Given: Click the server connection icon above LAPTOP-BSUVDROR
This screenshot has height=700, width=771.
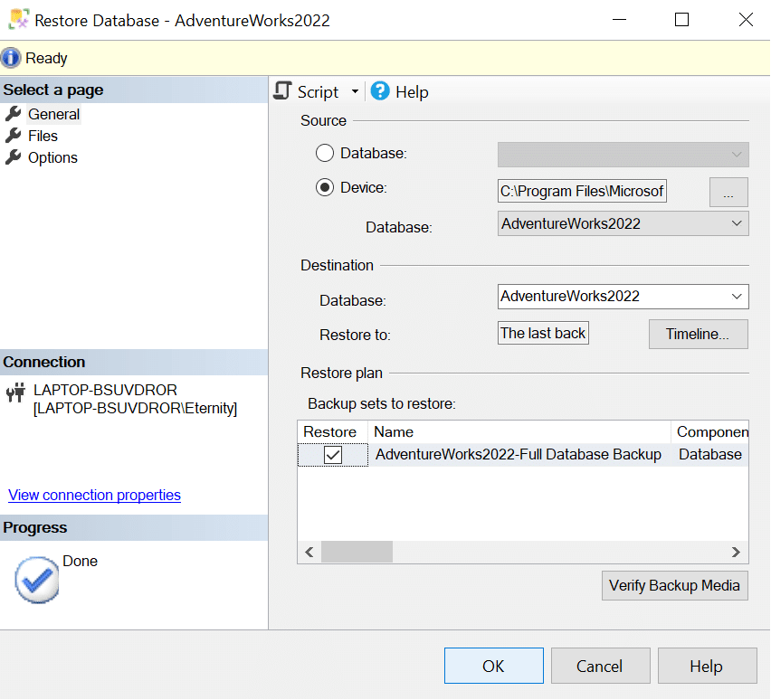Looking at the screenshot, I should coord(13,393).
